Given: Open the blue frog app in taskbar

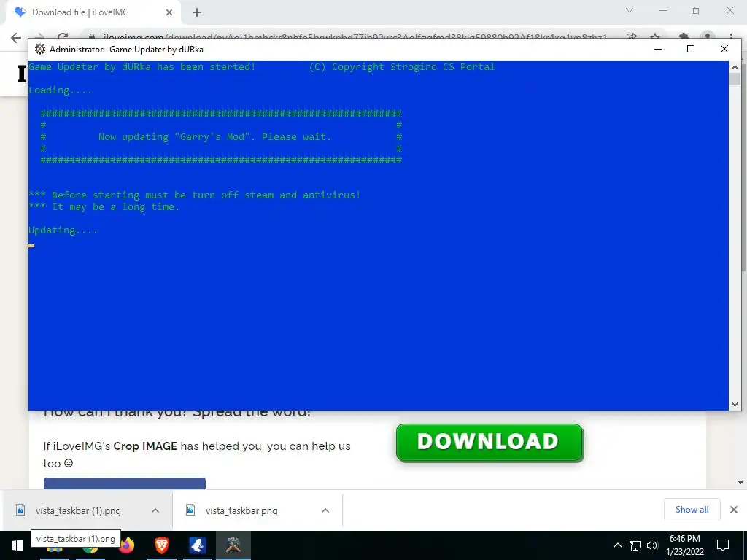Looking at the screenshot, I should coord(197,545).
